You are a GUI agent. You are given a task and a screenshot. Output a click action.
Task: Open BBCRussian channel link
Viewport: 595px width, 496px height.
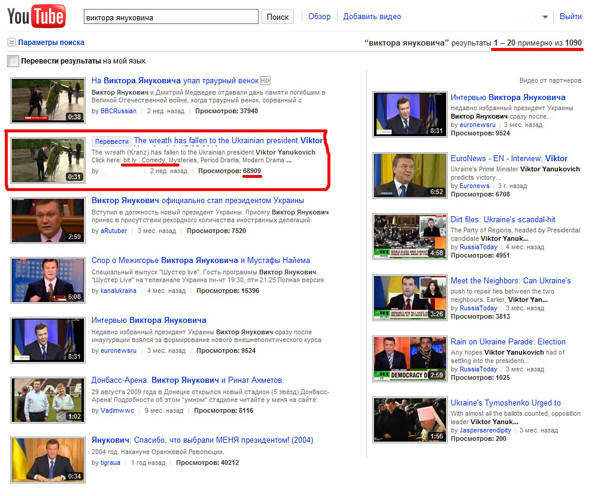pos(118,111)
